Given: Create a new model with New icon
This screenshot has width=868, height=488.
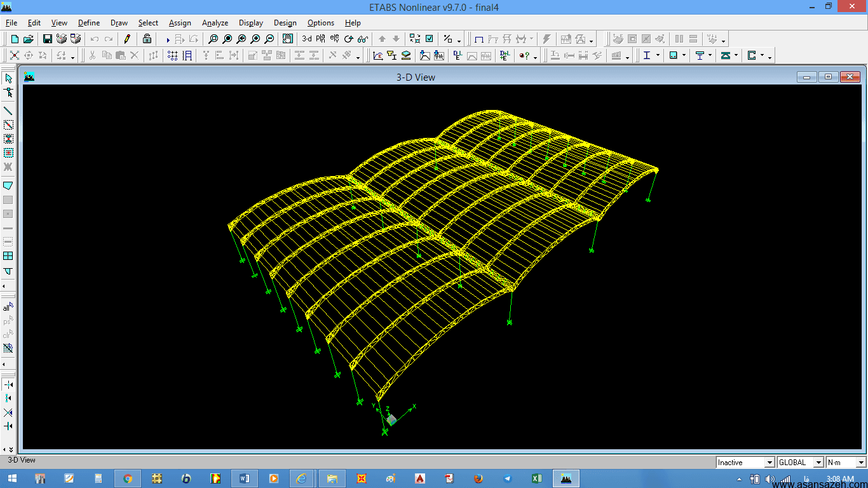Looking at the screenshot, I should coord(15,39).
